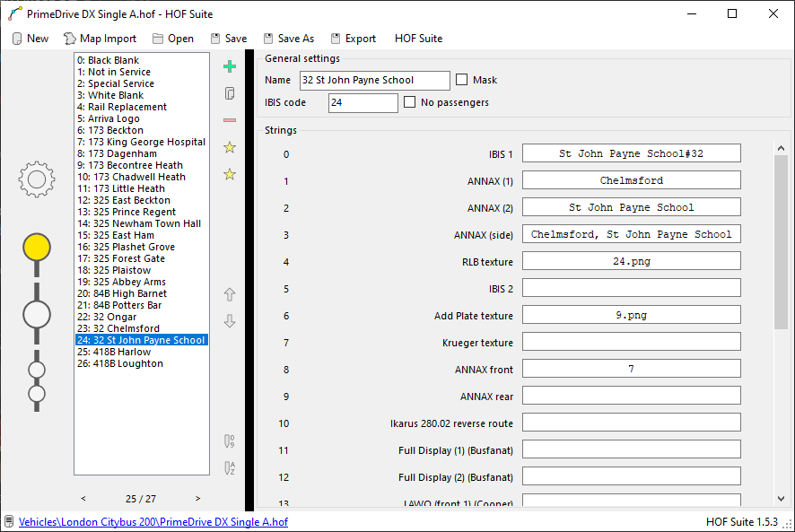Open the HOF Suite menu
Viewport: 795px width, 532px height.
pos(418,39)
